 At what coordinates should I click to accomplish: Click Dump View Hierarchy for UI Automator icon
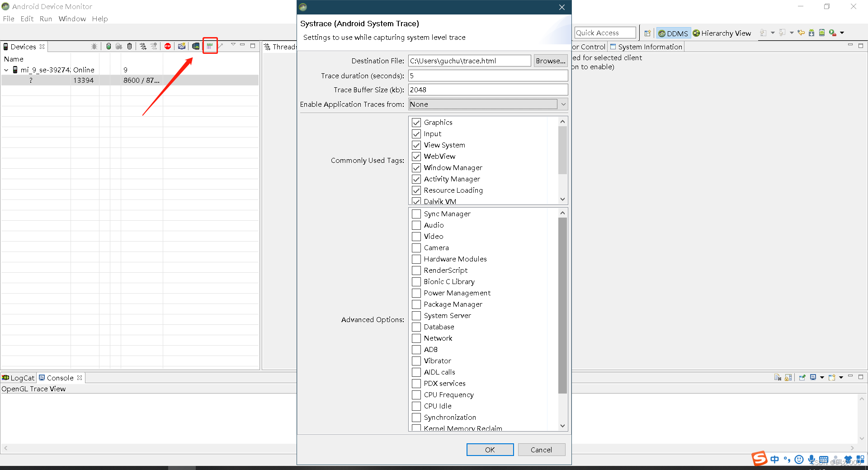196,46
